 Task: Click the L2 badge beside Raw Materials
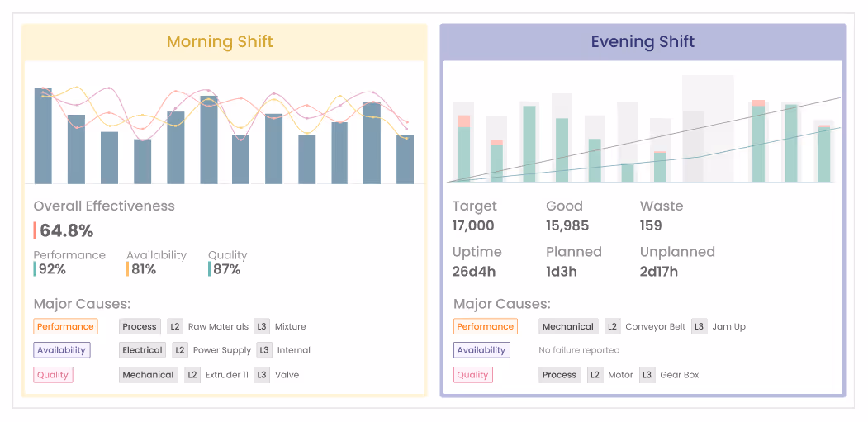[x=175, y=326]
